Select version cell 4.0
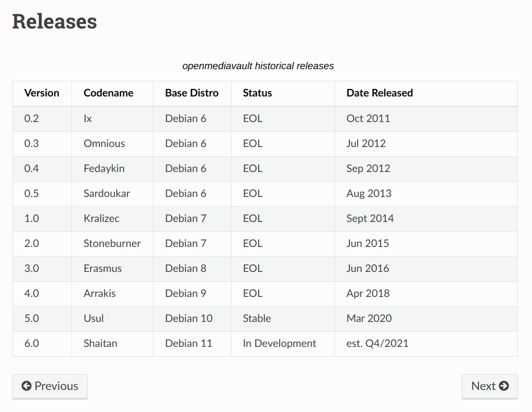The height and width of the screenshot is (412, 532). 31,293
